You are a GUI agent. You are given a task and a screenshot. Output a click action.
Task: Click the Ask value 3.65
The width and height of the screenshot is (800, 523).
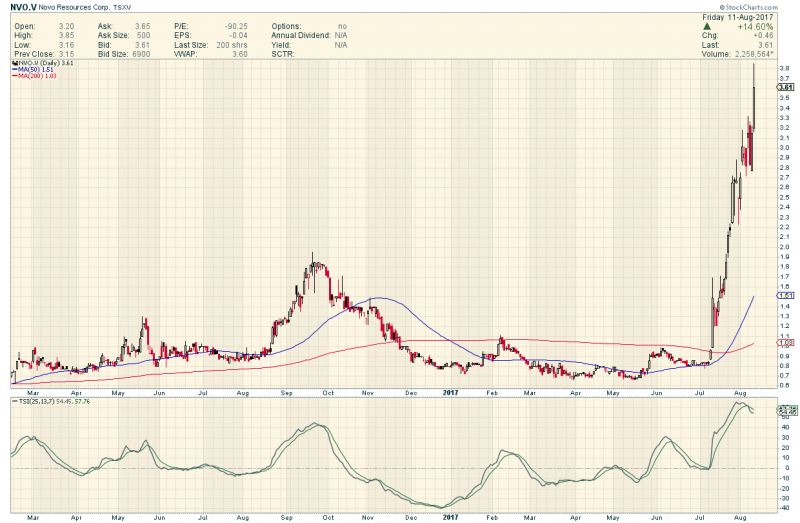point(142,27)
